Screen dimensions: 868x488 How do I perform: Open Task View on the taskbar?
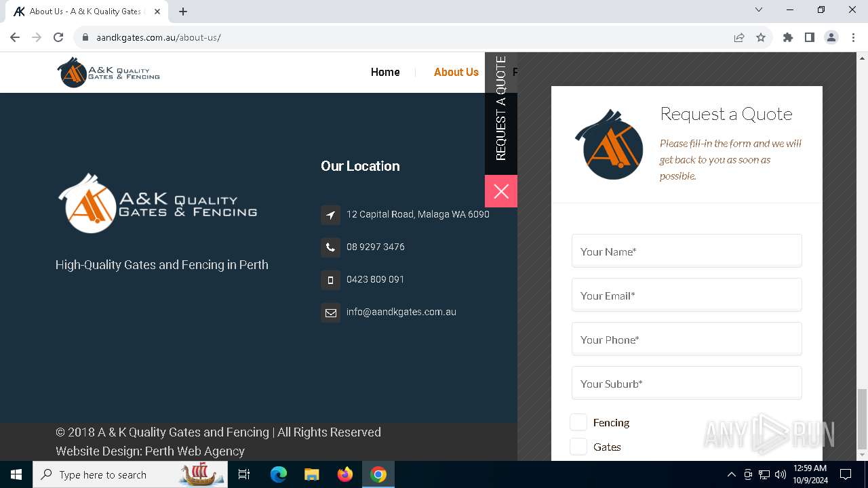click(x=244, y=474)
